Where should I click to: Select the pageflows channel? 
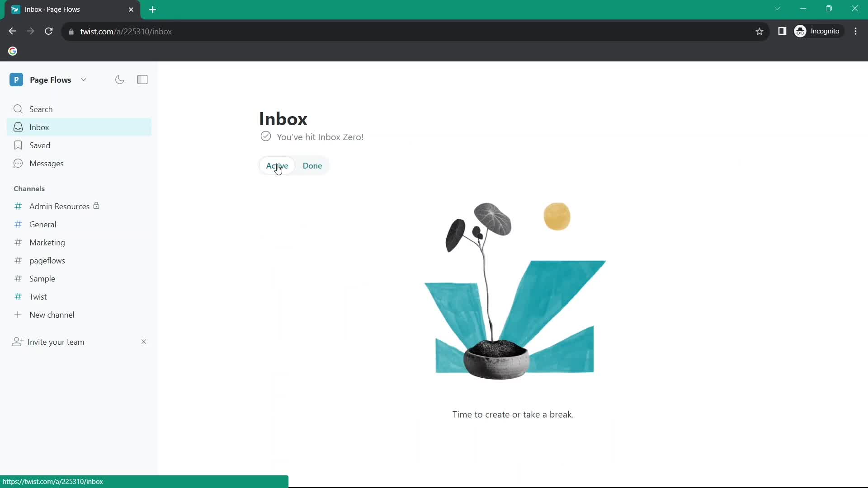47,260
